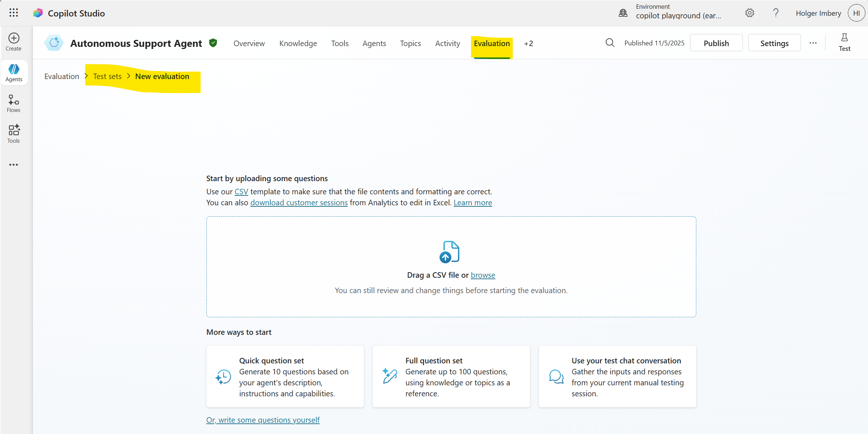Viewport: 868px width, 434px height.
Task: Click the browse link for CSV file
Action: point(483,275)
